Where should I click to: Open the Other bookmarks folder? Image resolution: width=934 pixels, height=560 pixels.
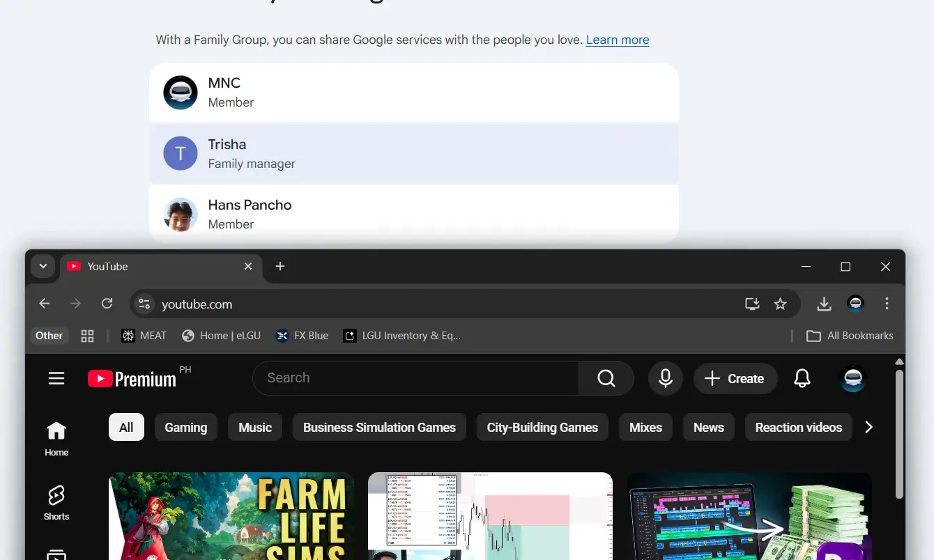(x=49, y=336)
